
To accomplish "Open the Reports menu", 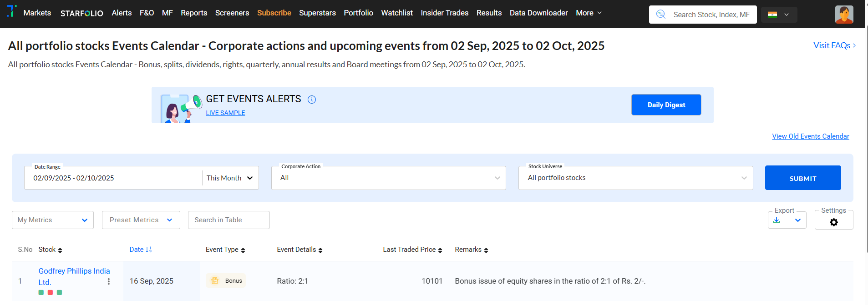I will pyautogui.click(x=194, y=13).
